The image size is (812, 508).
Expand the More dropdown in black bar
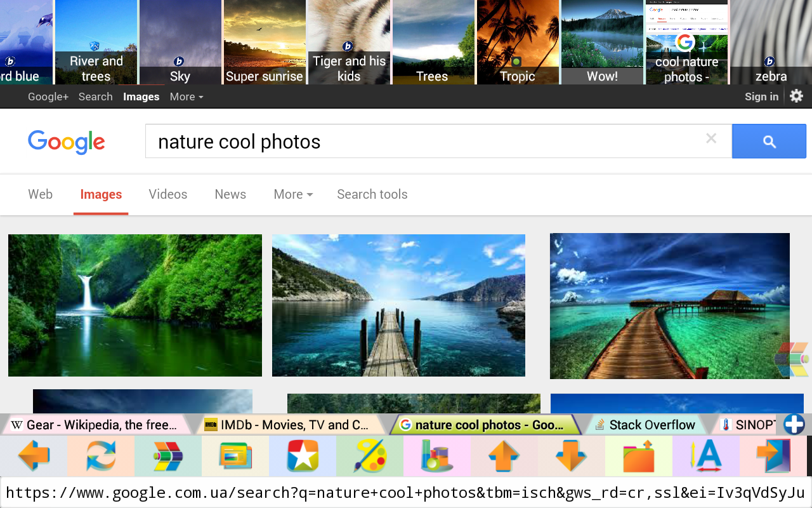coord(187,97)
